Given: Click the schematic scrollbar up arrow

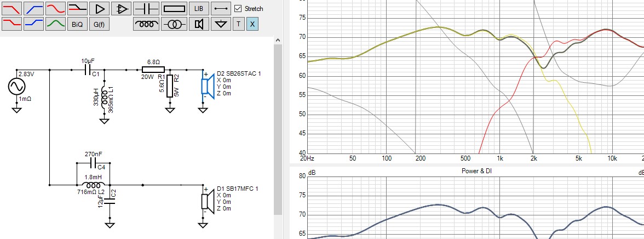Looking at the screenshot, I should point(278,41).
